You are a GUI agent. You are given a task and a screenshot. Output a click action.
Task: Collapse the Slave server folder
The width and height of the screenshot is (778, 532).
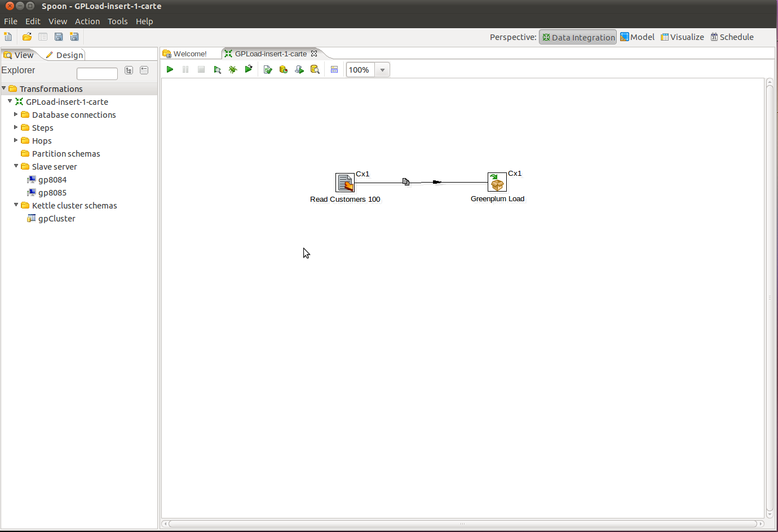coord(16,166)
